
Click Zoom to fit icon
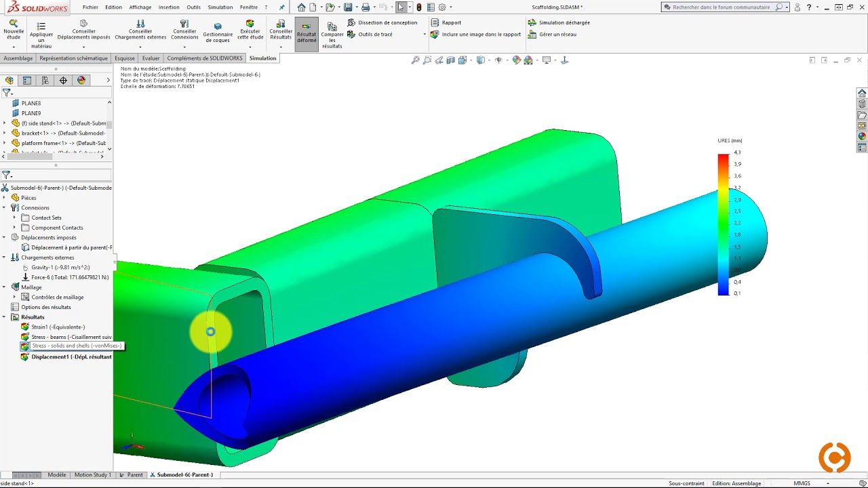point(416,60)
